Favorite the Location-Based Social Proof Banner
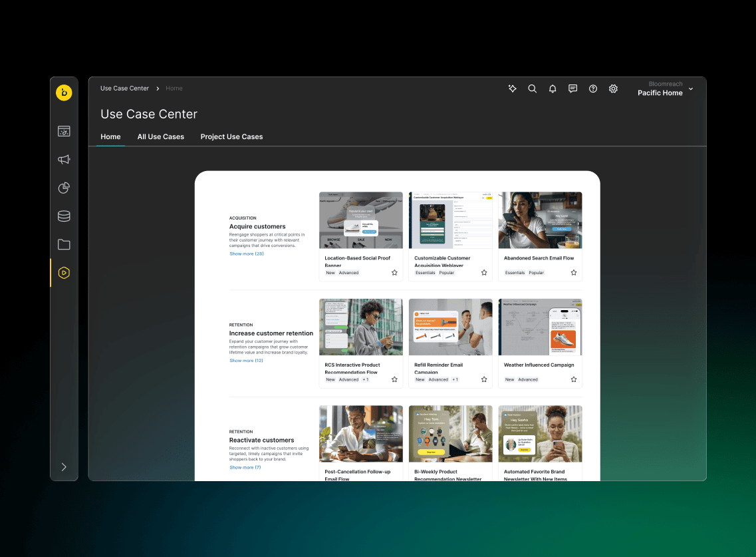 tap(394, 273)
